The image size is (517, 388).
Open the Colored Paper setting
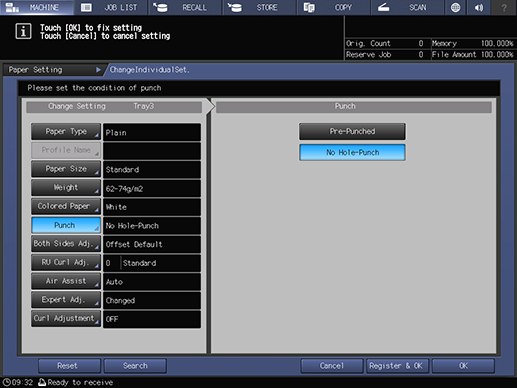(x=66, y=206)
